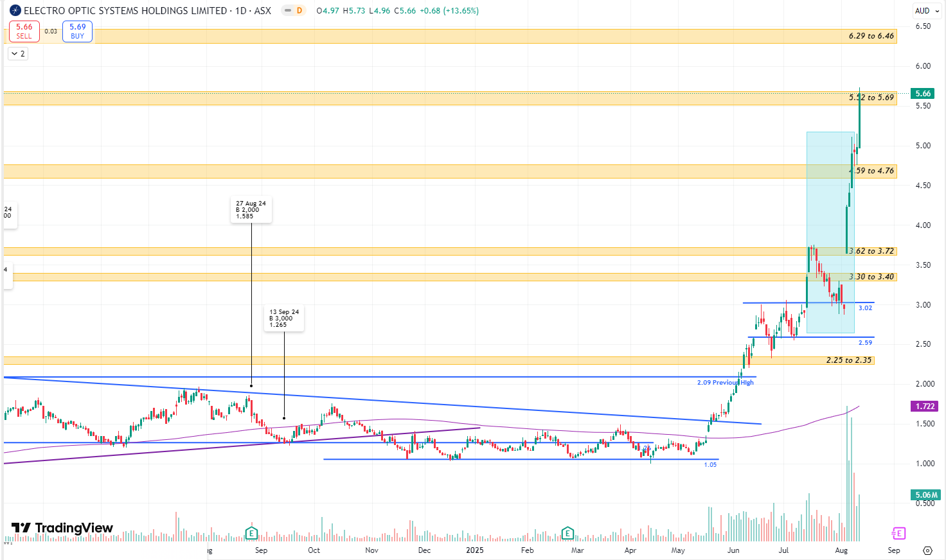The image size is (946, 560).
Task: Click the TradingView logo
Action: (62, 528)
